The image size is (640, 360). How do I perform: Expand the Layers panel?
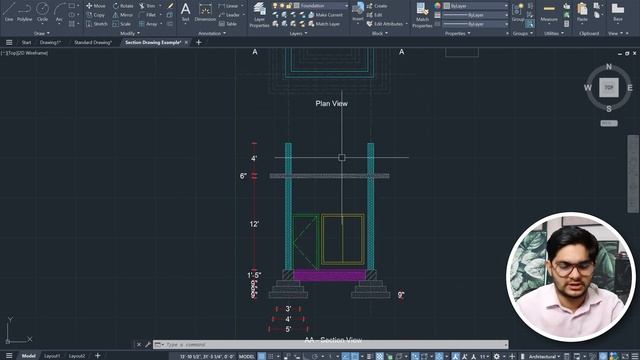[298, 33]
